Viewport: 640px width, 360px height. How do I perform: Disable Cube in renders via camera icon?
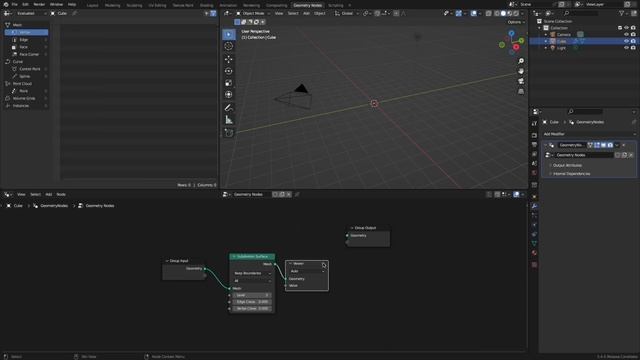pyautogui.click(x=633, y=41)
